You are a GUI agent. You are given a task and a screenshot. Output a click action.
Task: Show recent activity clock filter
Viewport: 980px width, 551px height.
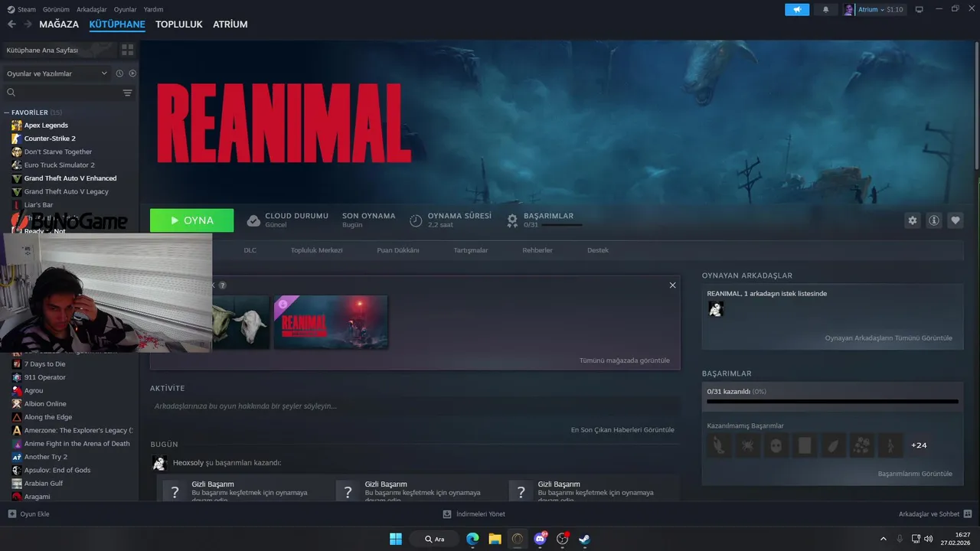119,73
